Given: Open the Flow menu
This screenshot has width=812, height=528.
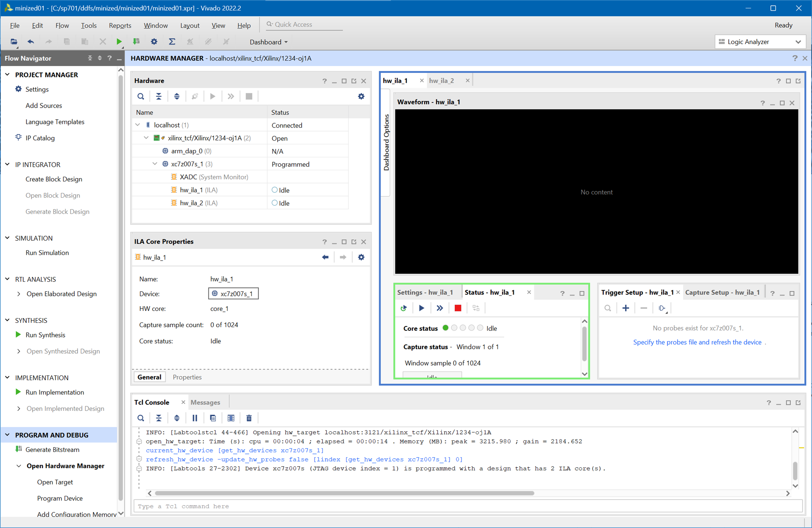Looking at the screenshot, I should click(x=62, y=25).
